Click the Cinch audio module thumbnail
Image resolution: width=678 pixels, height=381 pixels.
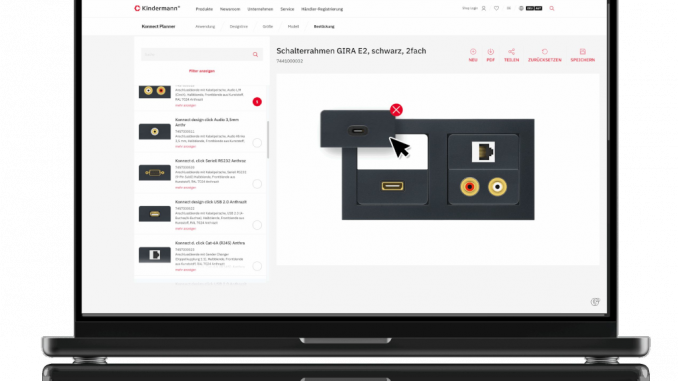tap(154, 91)
